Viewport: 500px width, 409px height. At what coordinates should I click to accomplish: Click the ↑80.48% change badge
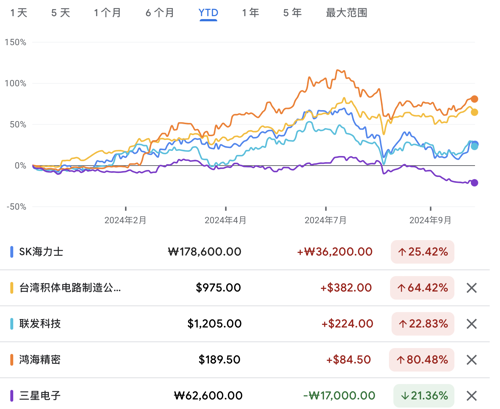tap(422, 360)
